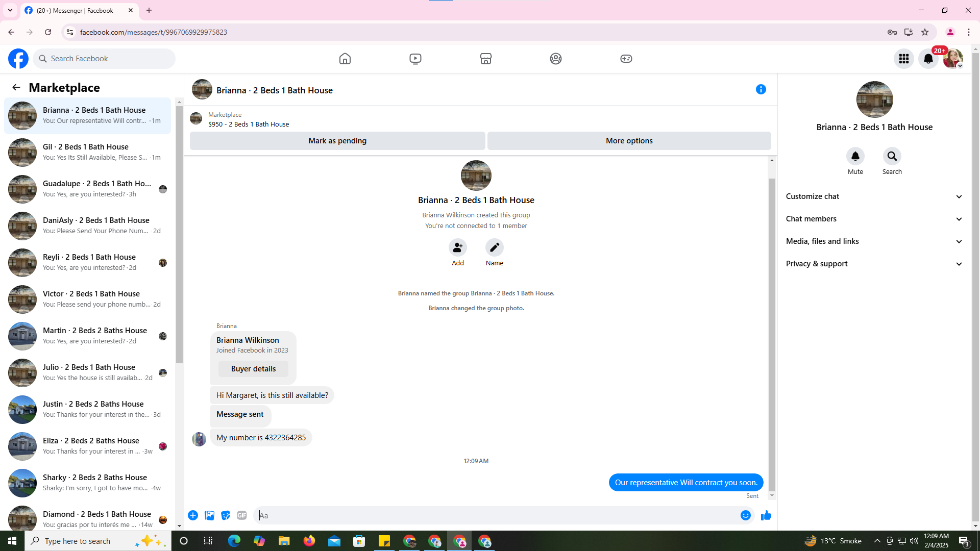The image size is (980, 551).
Task: Open Victor's 2 Beds 1 Bath House chat
Action: (x=88, y=299)
